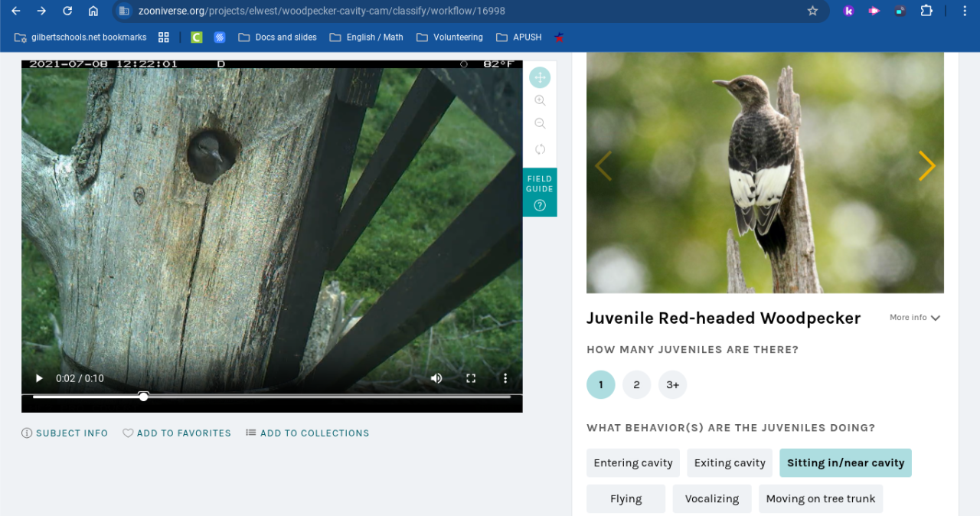This screenshot has height=516, width=980.
Task: Open the Extensions puzzle-piece menu
Action: point(926,11)
